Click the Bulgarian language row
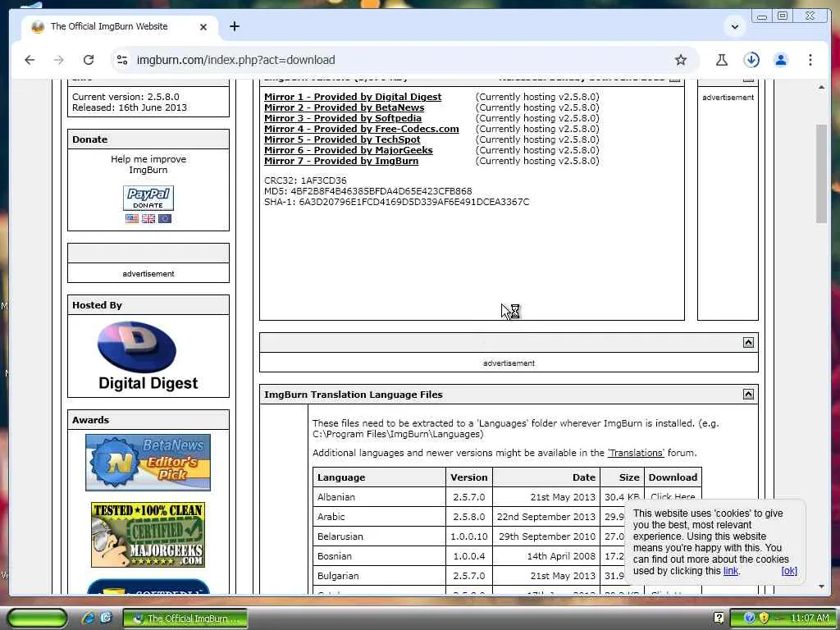This screenshot has width=840, height=630. point(507,577)
